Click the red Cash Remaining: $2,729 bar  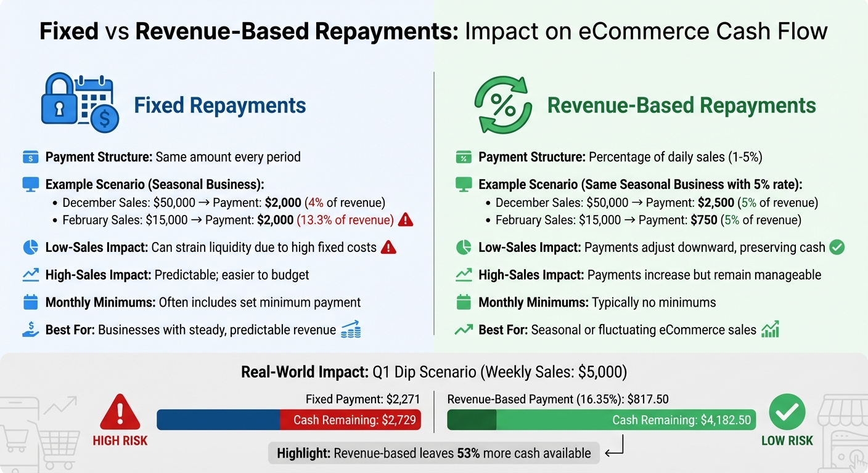pyautogui.click(x=350, y=420)
